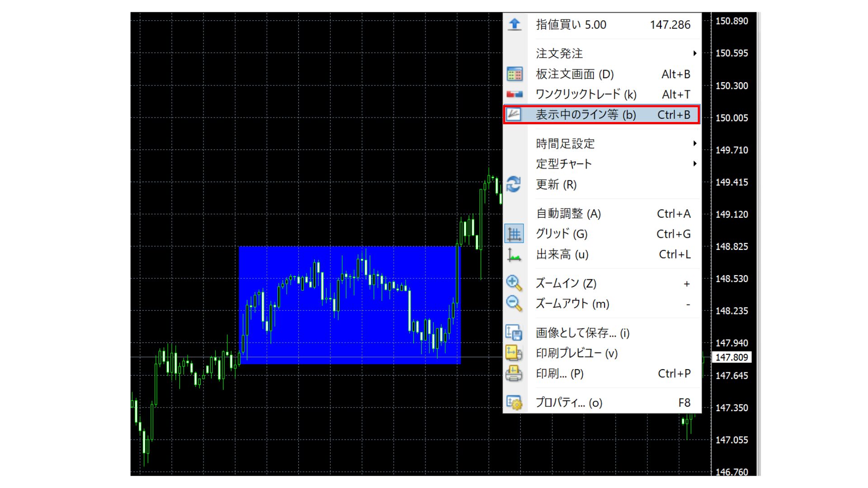Expand the 定型チャート templates submenu
The height and width of the screenshot is (488, 868).
pyautogui.click(x=563, y=164)
